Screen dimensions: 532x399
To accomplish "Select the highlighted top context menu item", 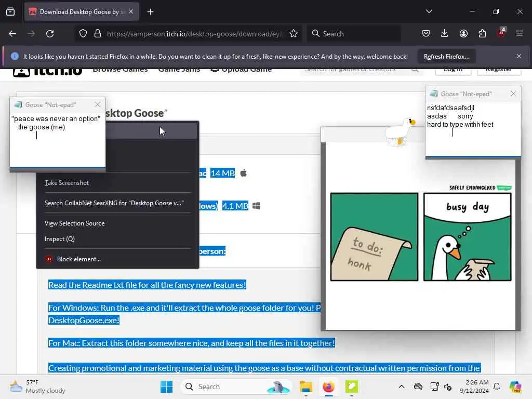I will click(151, 131).
